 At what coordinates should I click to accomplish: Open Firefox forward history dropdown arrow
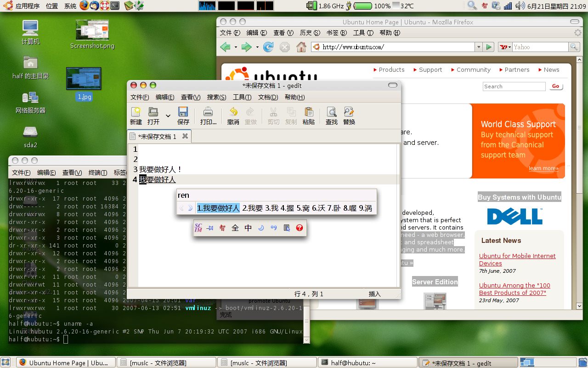pos(257,47)
